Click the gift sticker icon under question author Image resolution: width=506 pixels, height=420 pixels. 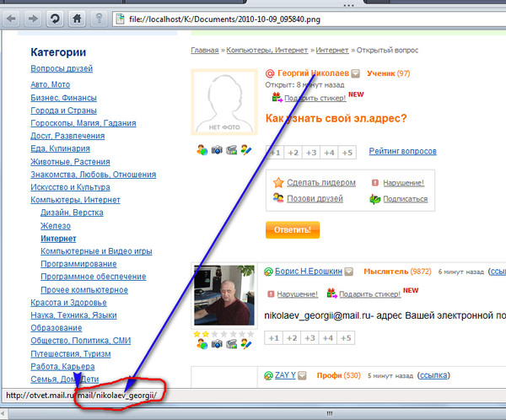(x=277, y=97)
